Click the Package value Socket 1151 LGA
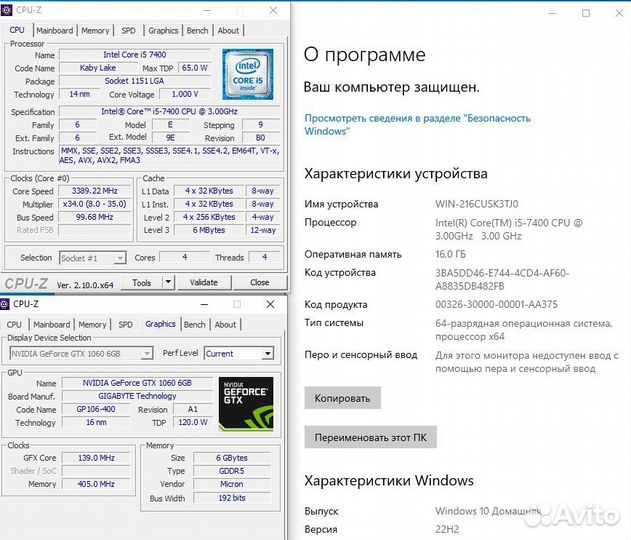Screen dimensions: 631x540 click(135, 81)
